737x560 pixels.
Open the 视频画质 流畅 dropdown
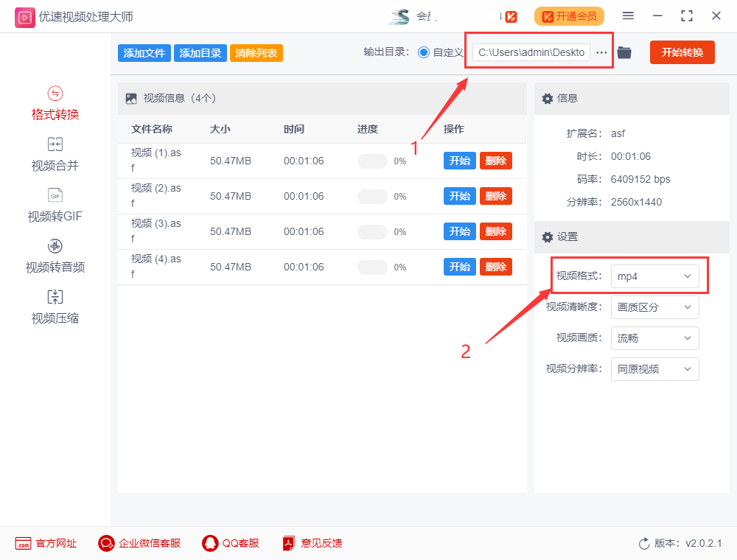654,338
